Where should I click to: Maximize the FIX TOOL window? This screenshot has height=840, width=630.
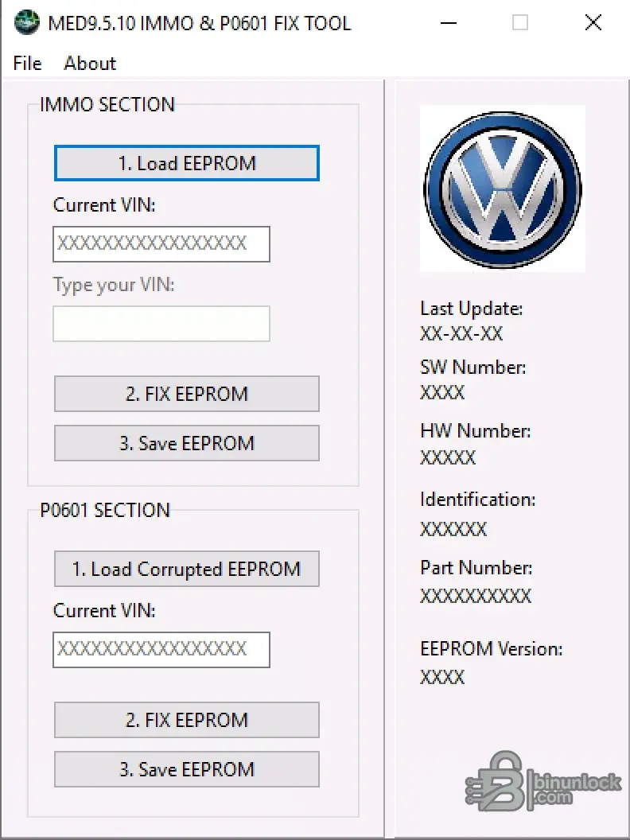tap(519, 22)
